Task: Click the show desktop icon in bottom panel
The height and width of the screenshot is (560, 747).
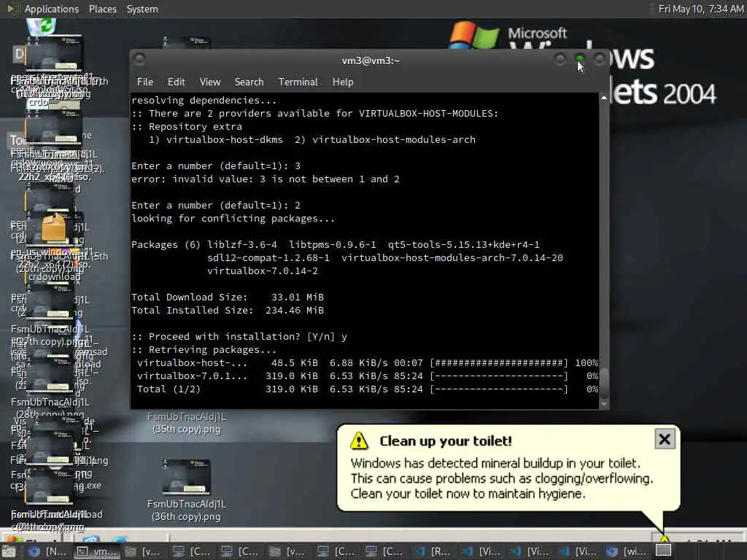Action: [9, 551]
